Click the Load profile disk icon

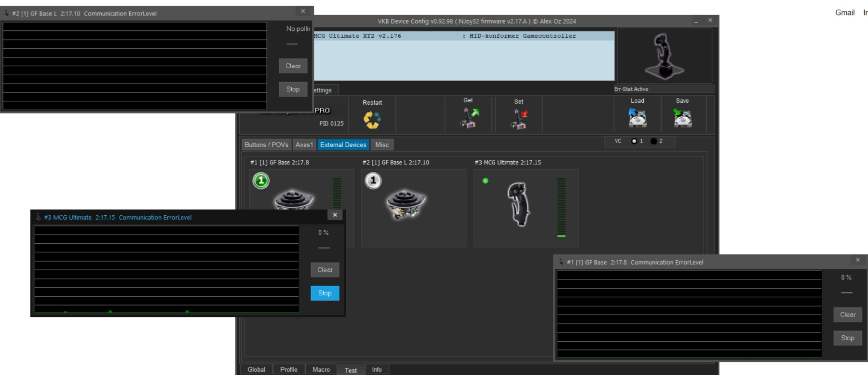click(637, 118)
